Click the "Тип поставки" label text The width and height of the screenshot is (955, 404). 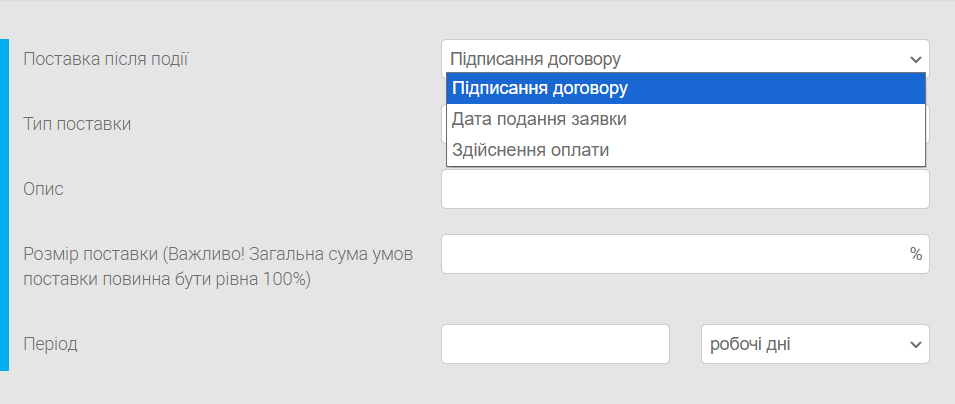tap(77, 124)
